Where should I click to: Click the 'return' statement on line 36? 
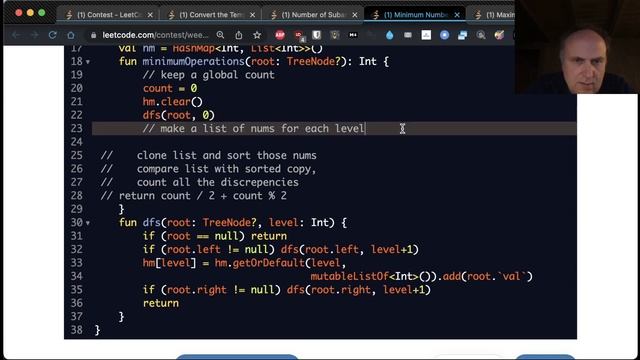click(x=161, y=303)
